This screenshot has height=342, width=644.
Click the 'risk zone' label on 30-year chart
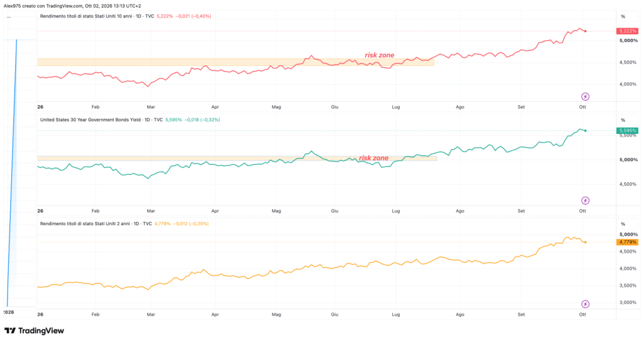(374, 158)
